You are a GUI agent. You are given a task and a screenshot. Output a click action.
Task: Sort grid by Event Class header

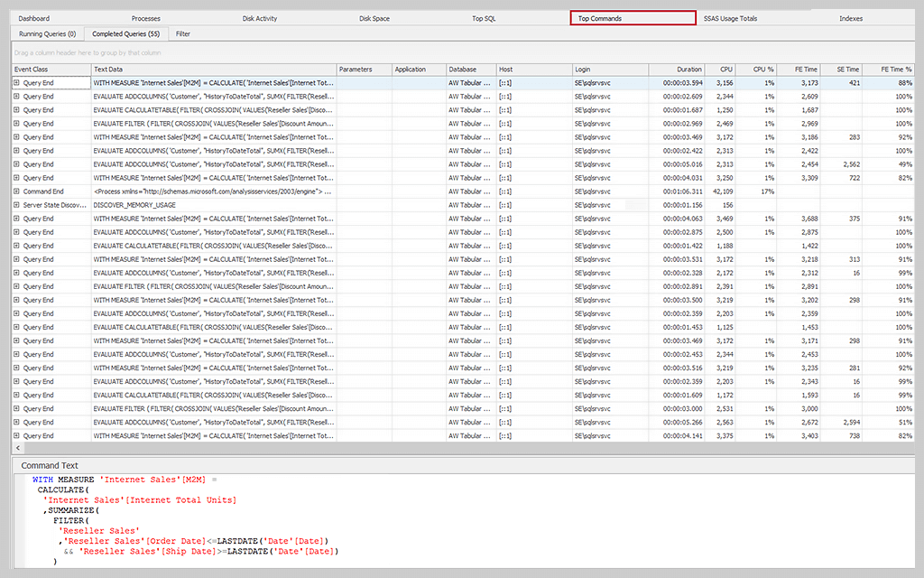pos(51,70)
